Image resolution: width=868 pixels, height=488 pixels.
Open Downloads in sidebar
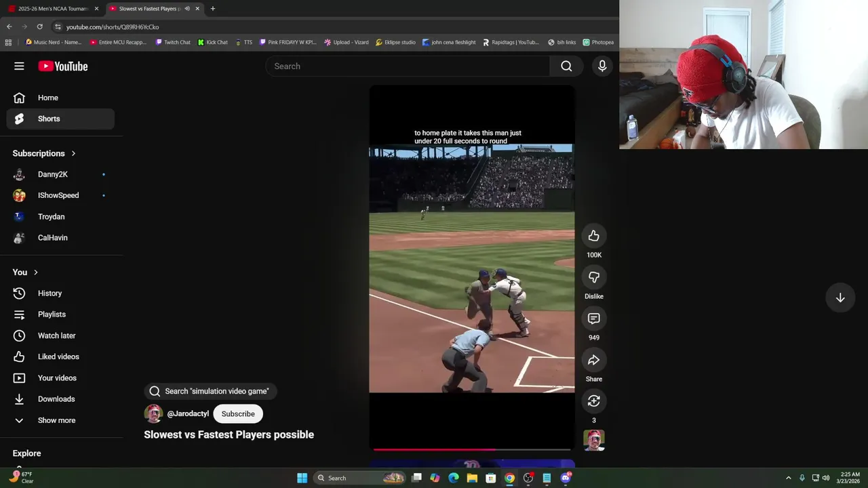click(x=61, y=399)
